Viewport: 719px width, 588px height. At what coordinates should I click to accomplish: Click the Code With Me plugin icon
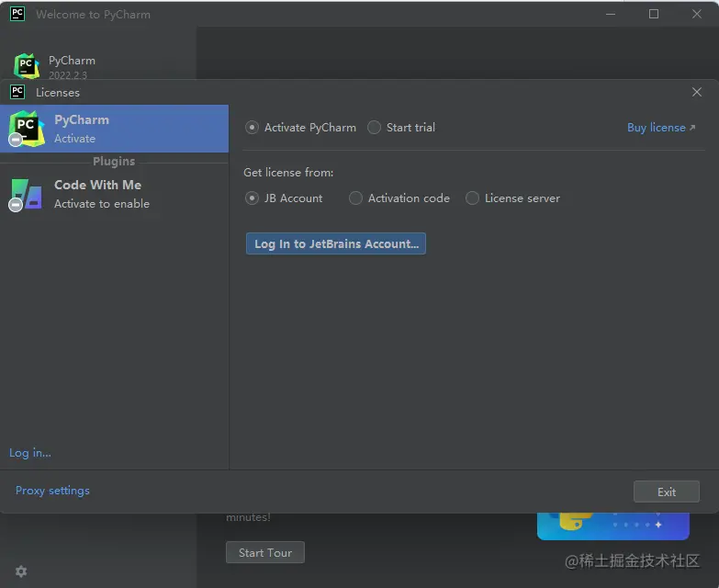tap(26, 194)
